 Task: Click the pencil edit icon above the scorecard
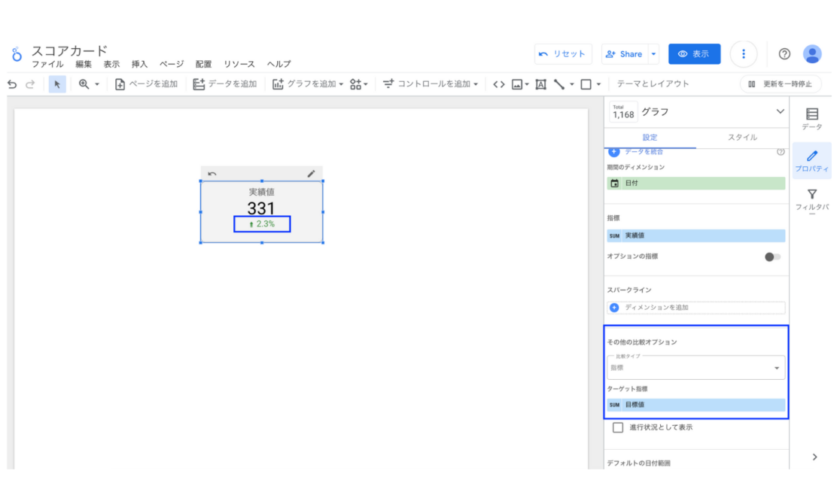click(311, 174)
